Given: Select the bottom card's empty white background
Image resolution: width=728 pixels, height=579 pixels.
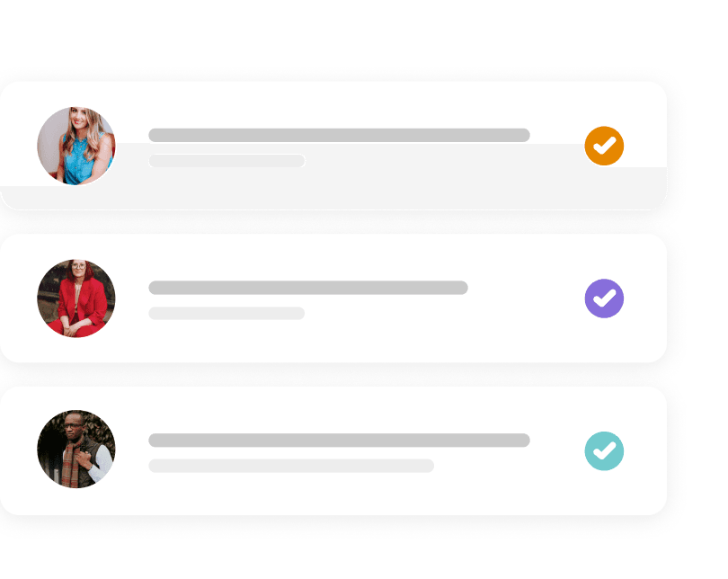Looking at the screenshot, I should coord(360,494).
